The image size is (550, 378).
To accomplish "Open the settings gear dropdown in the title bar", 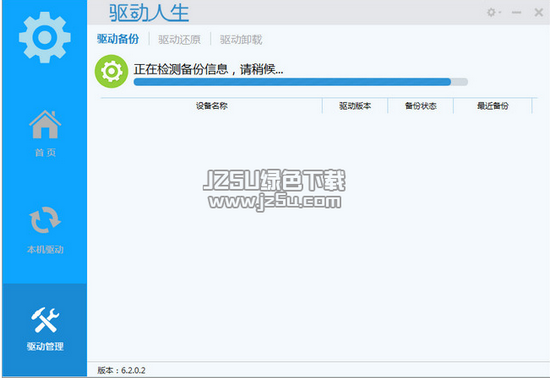I will click(494, 12).
